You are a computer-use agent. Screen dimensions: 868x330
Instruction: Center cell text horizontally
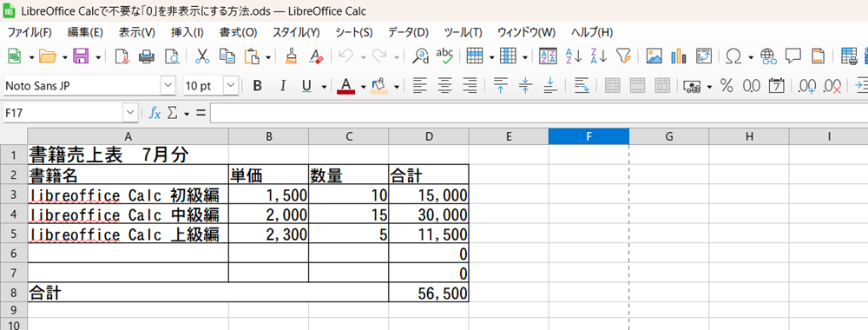click(x=445, y=86)
